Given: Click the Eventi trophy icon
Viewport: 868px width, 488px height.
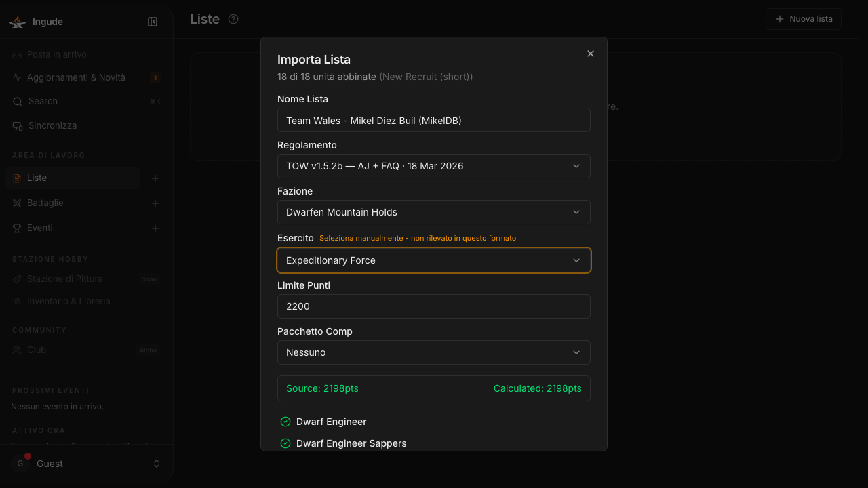Looking at the screenshot, I should pos(18,228).
